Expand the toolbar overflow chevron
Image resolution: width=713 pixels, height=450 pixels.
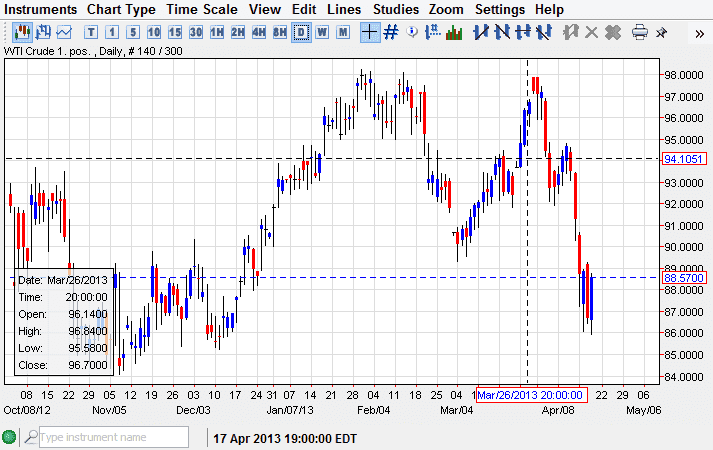pyautogui.click(x=699, y=32)
